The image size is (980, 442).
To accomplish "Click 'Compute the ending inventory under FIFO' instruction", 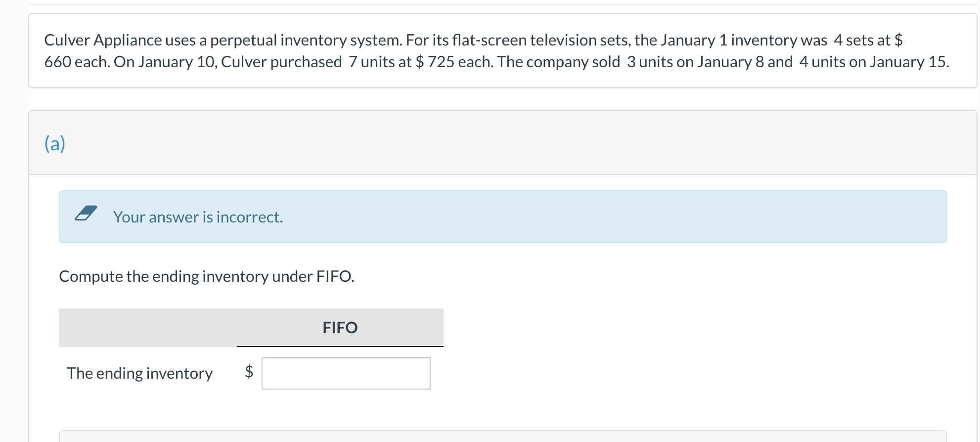I will 207,276.
